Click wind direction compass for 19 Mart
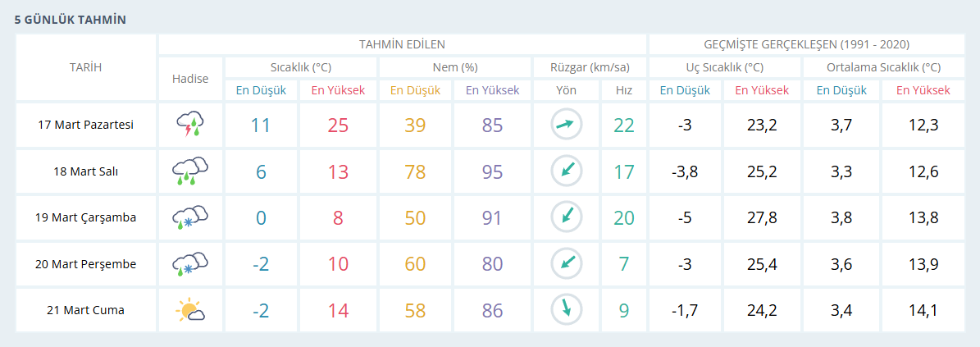 pyautogui.click(x=566, y=217)
